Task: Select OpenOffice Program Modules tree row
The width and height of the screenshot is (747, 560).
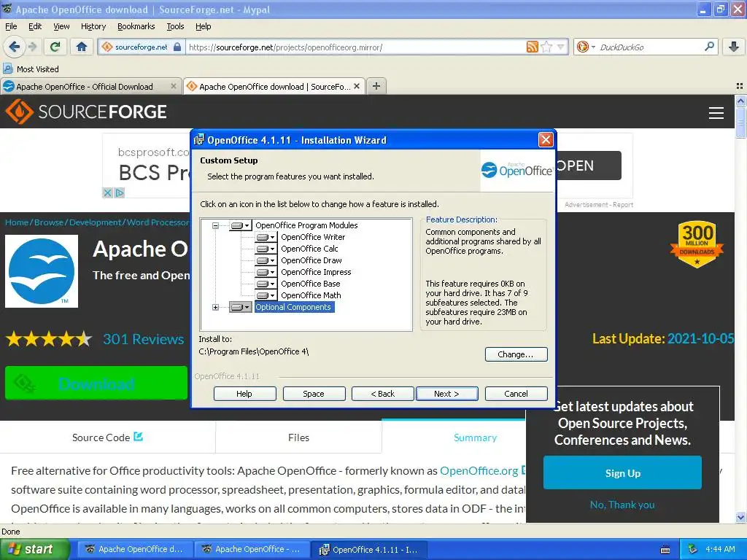Action: click(306, 225)
